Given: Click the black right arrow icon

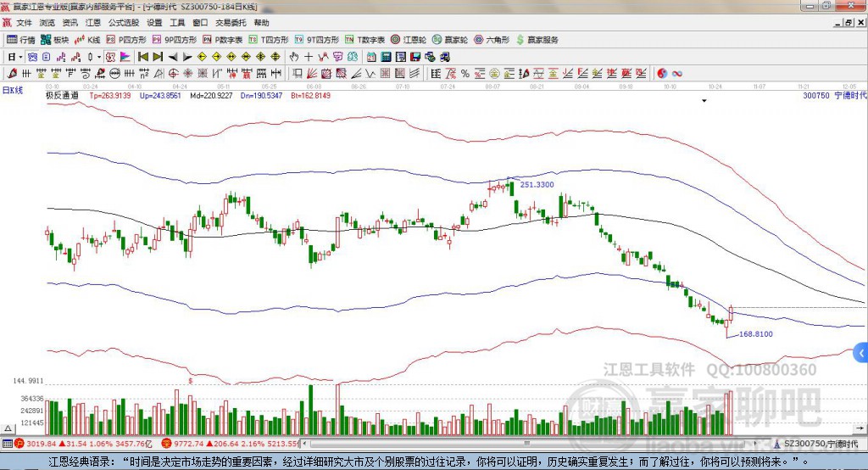Looking at the screenshot, I should point(187,57).
